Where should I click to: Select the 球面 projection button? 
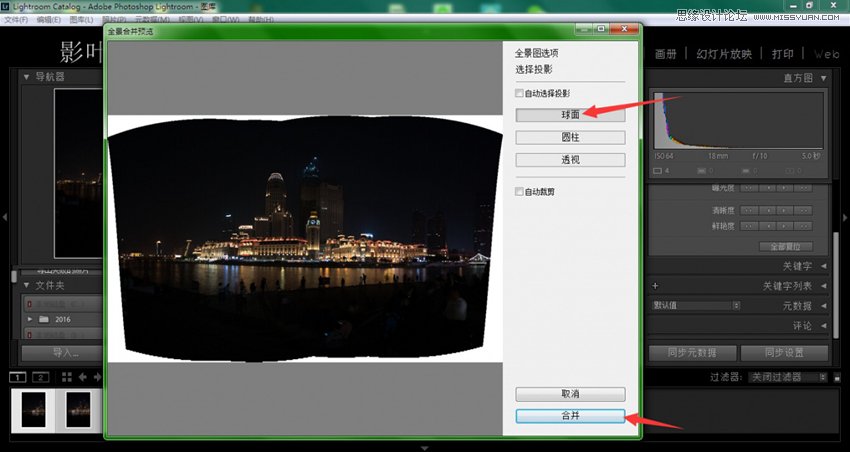[x=570, y=115]
